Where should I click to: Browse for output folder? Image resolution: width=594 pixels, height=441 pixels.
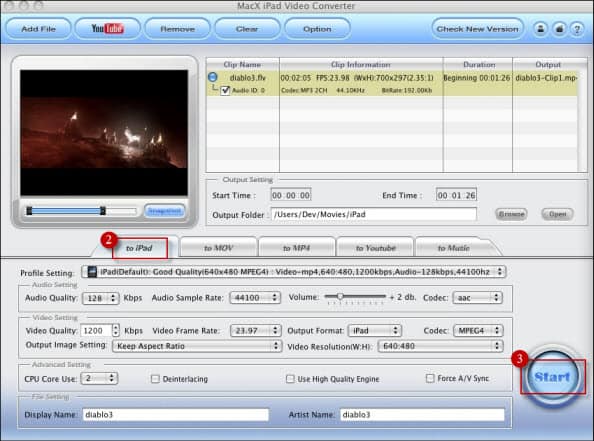coord(511,214)
